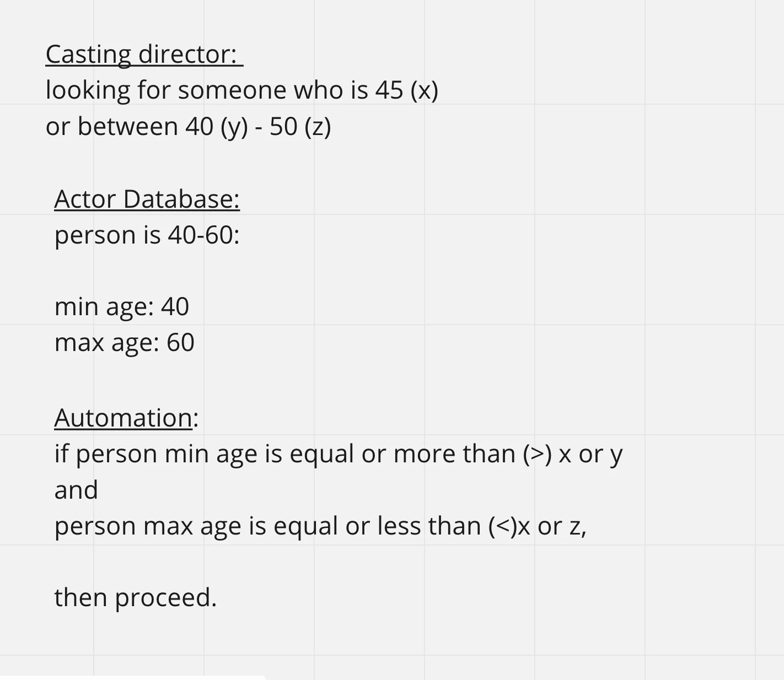The image size is (784, 680).
Task: Click the '50 (z)' value text
Action: point(300,126)
